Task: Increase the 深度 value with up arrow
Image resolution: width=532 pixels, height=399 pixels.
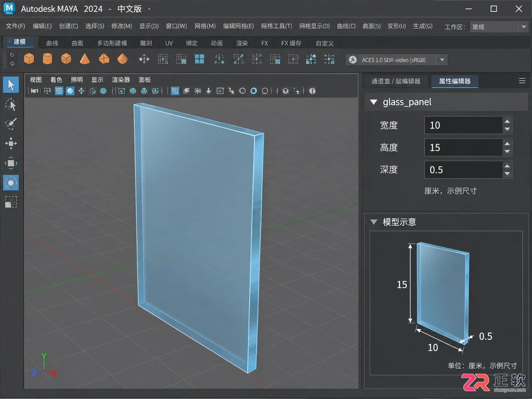Action: [x=507, y=166]
